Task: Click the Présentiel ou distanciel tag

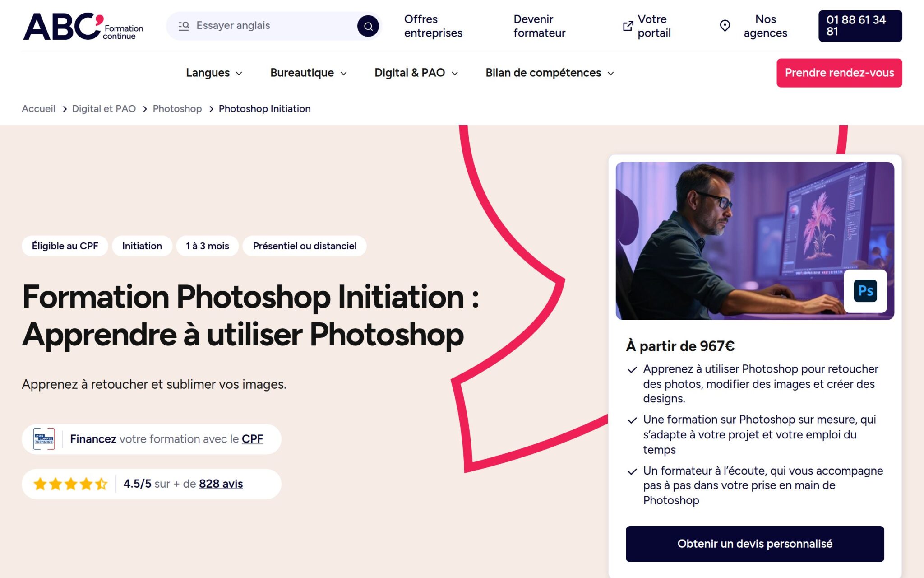Action: point(305,246)
